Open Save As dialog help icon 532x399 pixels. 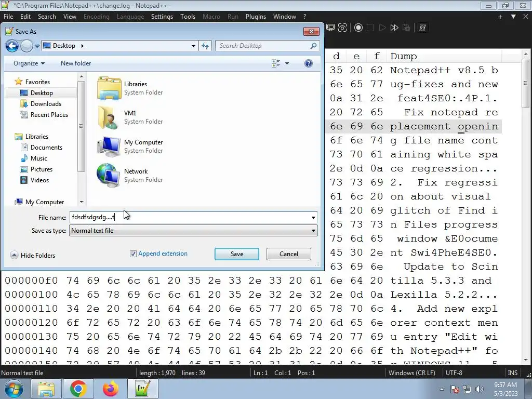(309, 63)
